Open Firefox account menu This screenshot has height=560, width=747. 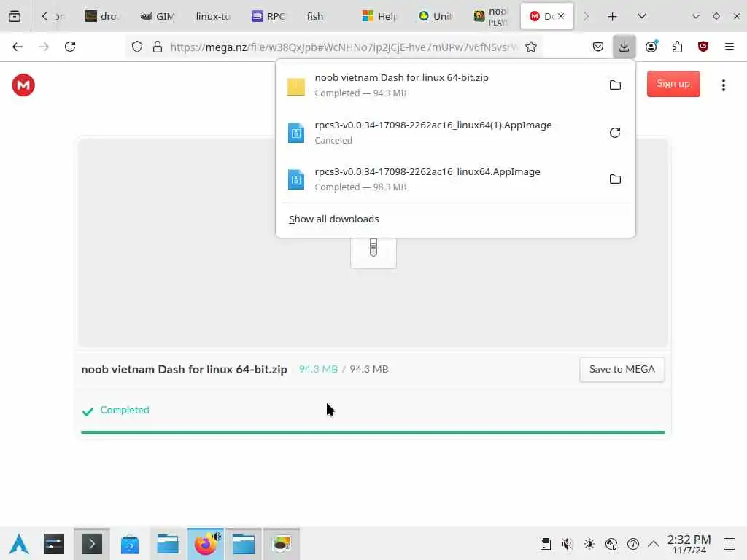point(651,47)
